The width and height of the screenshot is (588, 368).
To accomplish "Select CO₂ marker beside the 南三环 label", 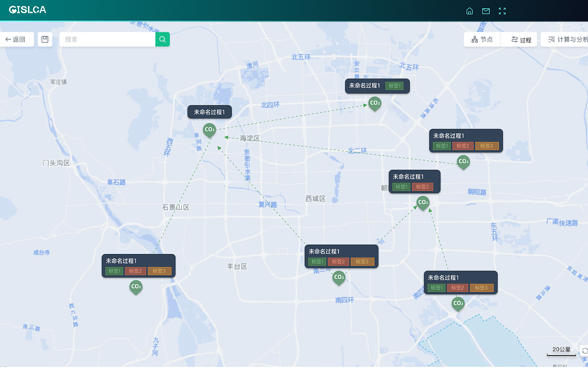I will [x=339, y=277].
